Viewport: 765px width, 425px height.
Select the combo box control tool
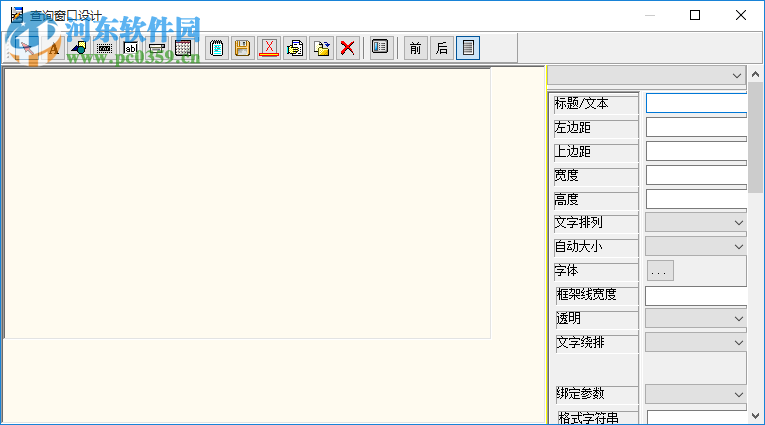click(157, 48)
